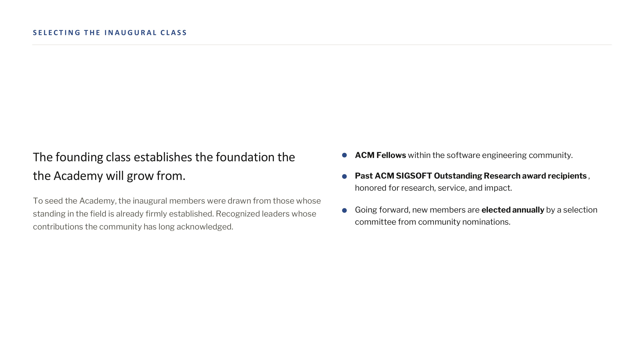Click the line 'standing in the field is already'
The height and width of the screenshot is (362, 644).
[174, 214]
